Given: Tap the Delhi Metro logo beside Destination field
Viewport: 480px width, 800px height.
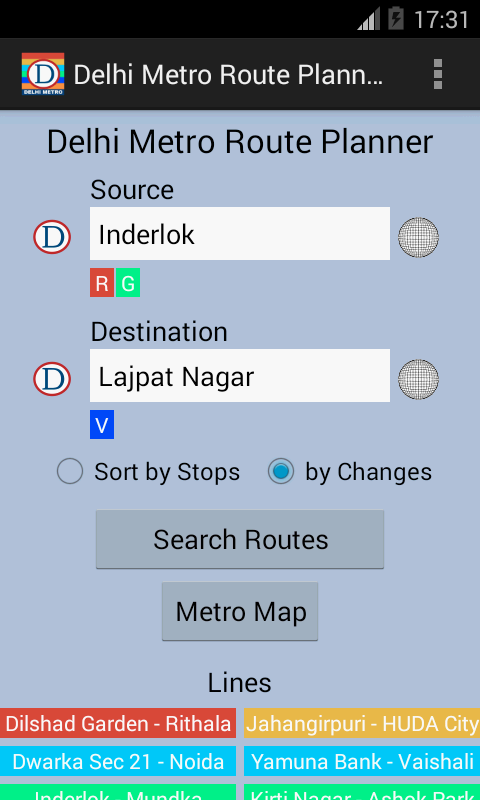Looking at the screenshot, I should [x=52, y=379].
